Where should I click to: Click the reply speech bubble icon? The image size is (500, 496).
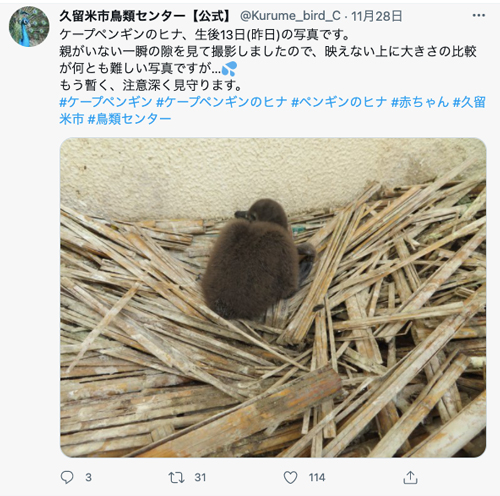[x=67, y=477]
